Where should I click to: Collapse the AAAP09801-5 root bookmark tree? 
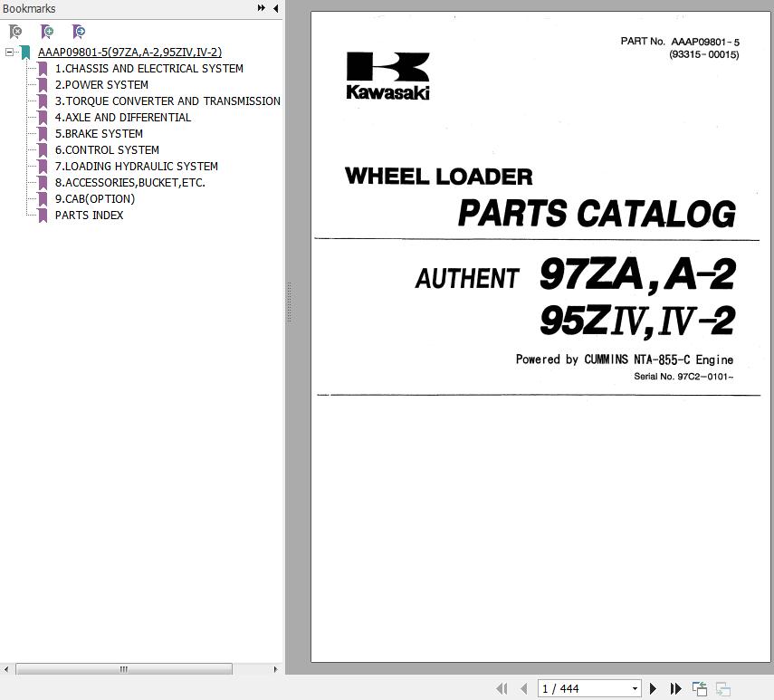9,52
